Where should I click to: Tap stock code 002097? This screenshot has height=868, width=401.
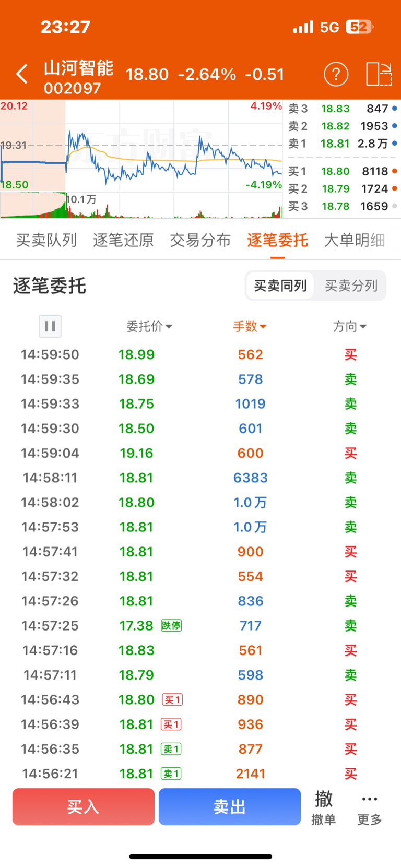72,88
